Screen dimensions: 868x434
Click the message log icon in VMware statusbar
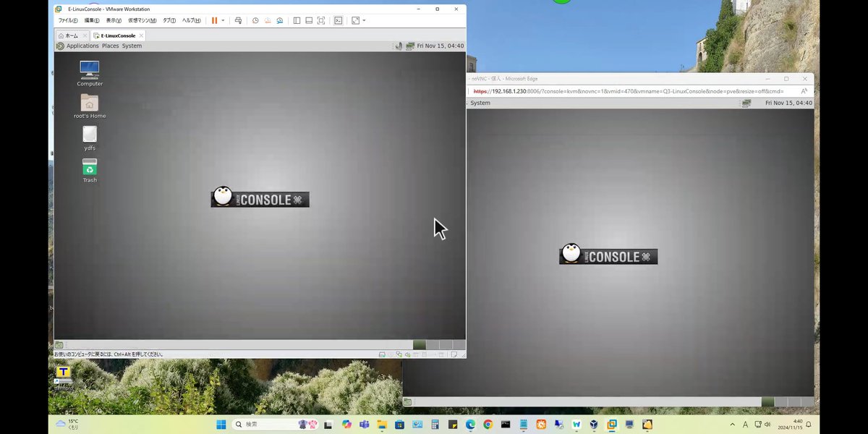coord(454,354)
